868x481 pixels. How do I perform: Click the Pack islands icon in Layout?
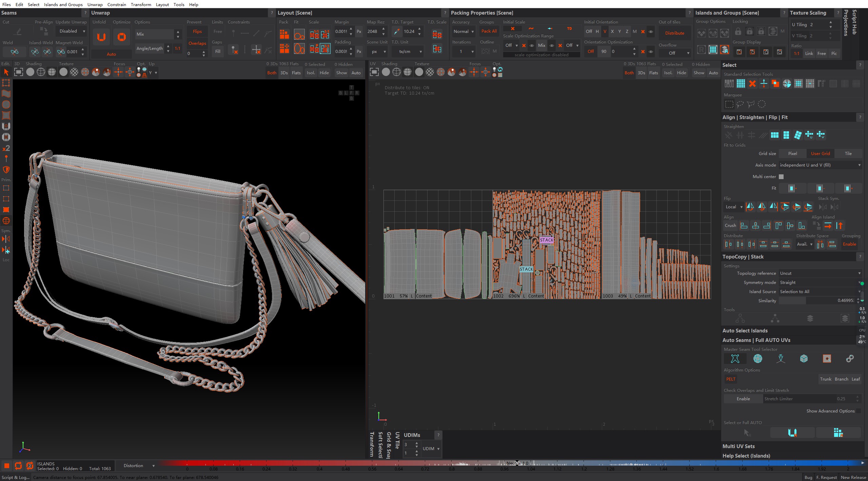click(284, 34)
